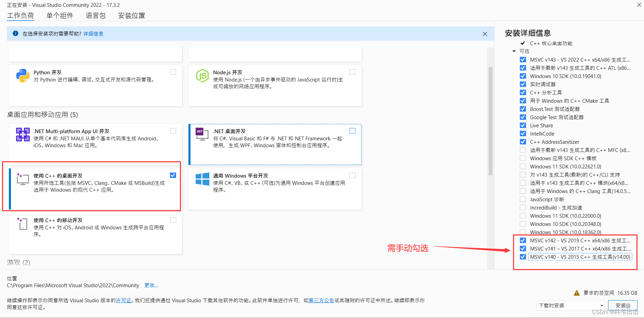Open the 安装位置 tab

click(132, 16)
